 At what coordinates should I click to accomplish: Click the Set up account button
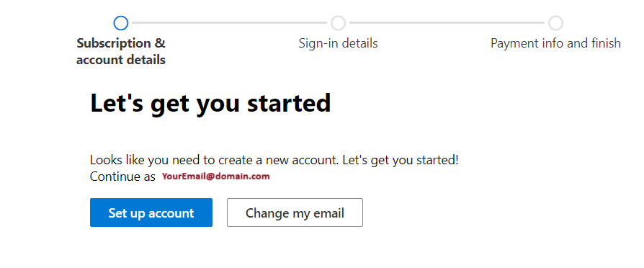pos(151,213)
